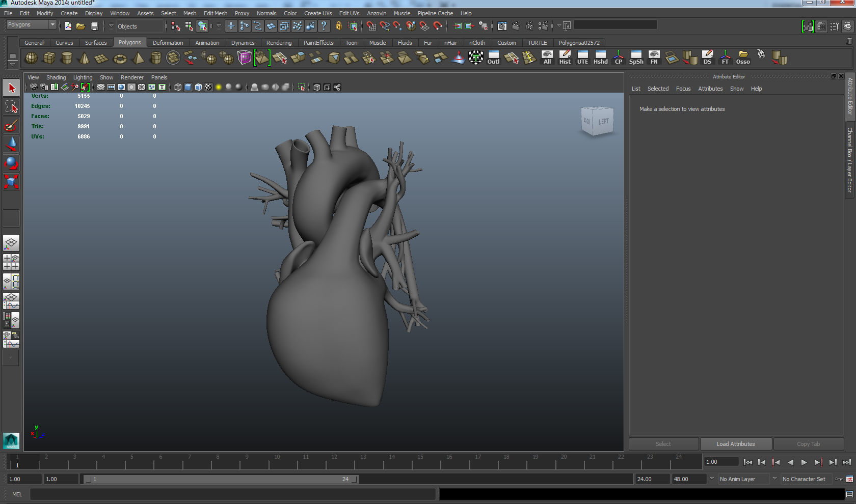Activate the Lasso select tool
Screen dimensions: 856x504
[x=11, y=107]
